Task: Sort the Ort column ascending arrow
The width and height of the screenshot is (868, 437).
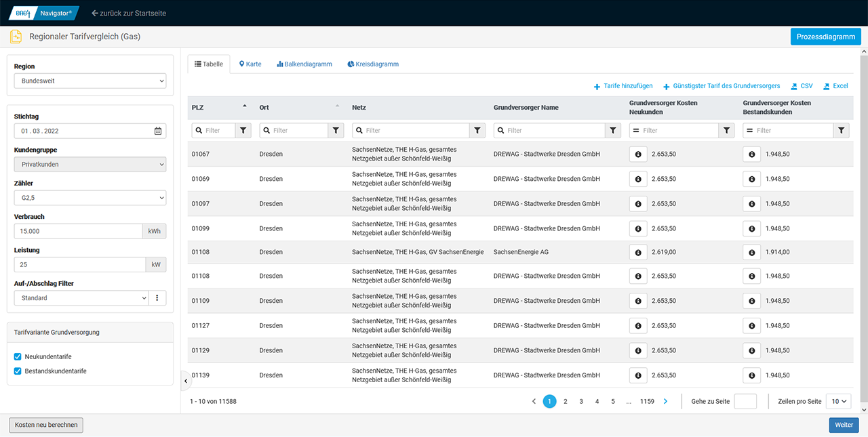Action: pos(337,107)
